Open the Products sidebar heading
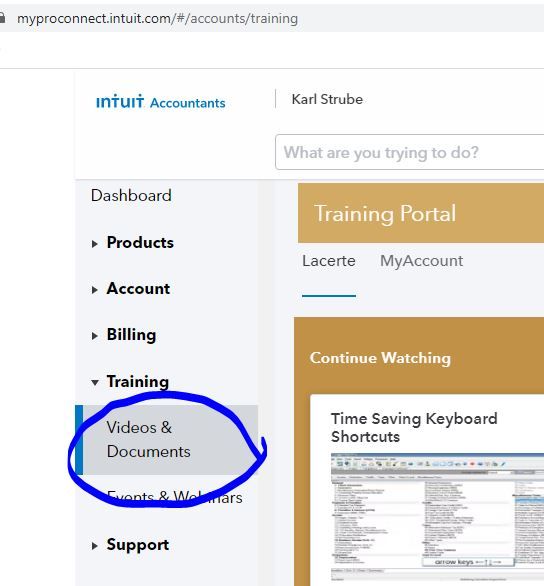The image size is (544, 586). tap(140, 243)
